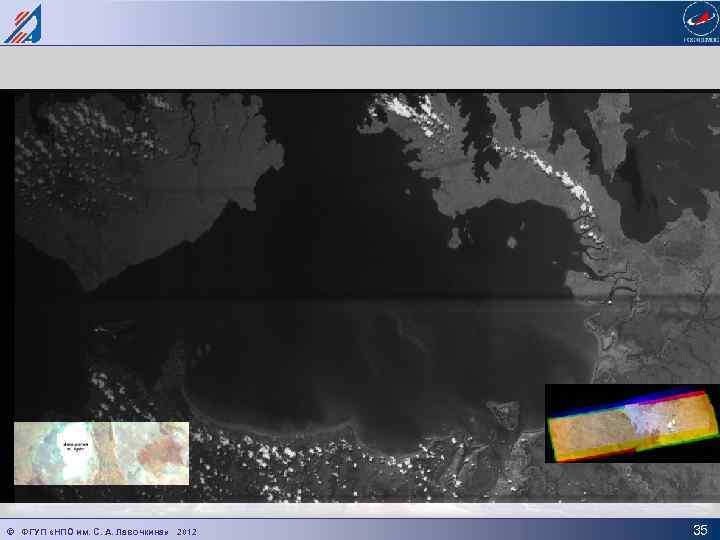This screenshot has width=720, height=540.
Task: Select the pastel color inset map thumbnail
Action: [x=101, y=453]
